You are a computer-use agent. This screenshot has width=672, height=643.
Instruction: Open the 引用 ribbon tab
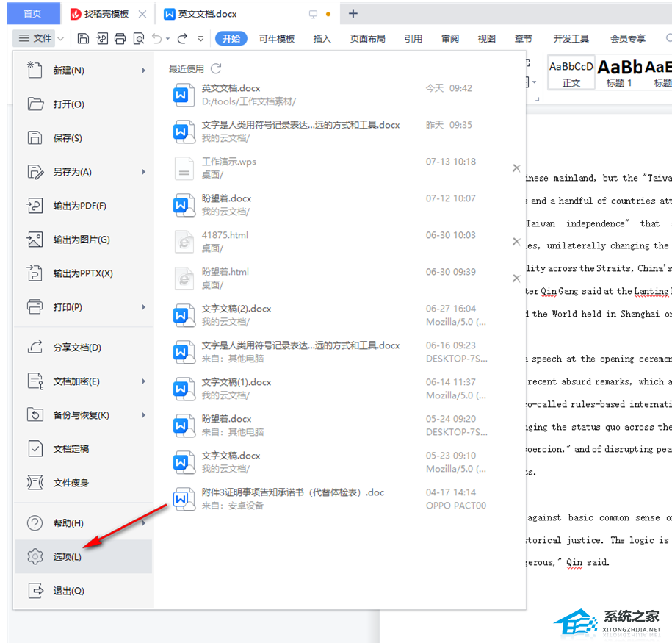click(413, 39)
